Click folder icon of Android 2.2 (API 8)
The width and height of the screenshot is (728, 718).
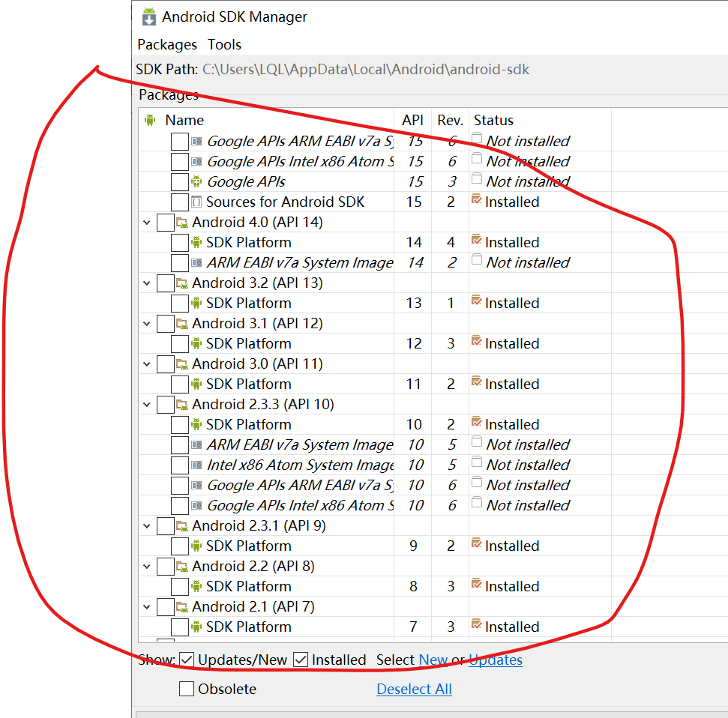pyautogui.click(x=181, y=567)
